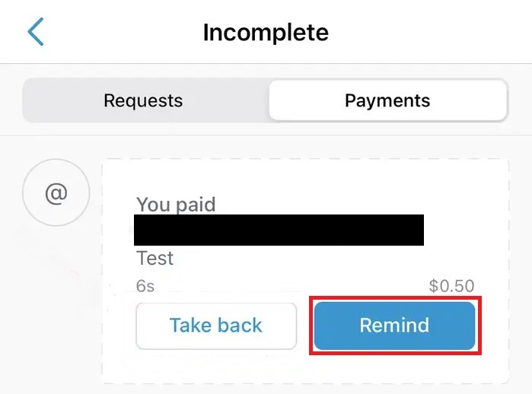Select the Payments tab
This screenshot has height=394, width=532.
388,100
